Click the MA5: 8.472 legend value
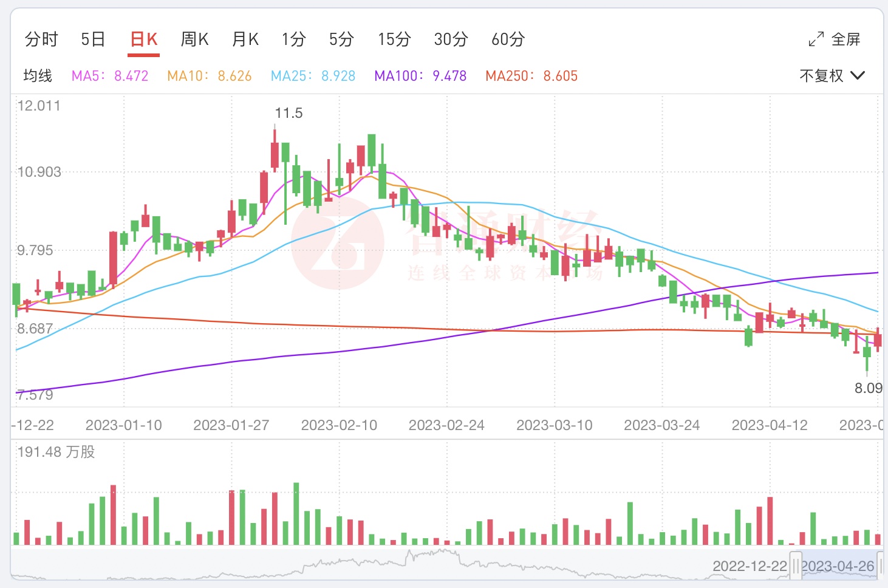This screenshot has height=588, width=888. (x=110, y=76)
